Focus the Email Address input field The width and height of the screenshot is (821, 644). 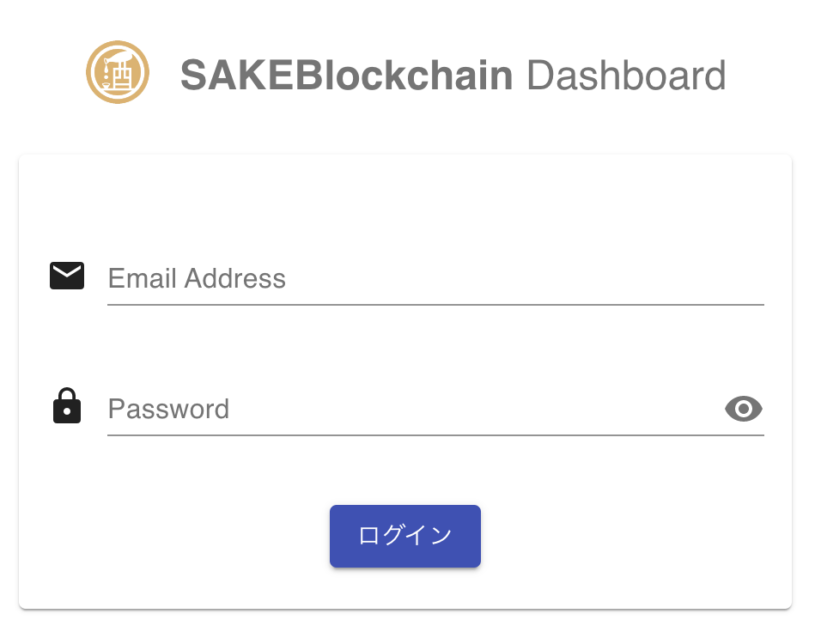click(435, 279)
